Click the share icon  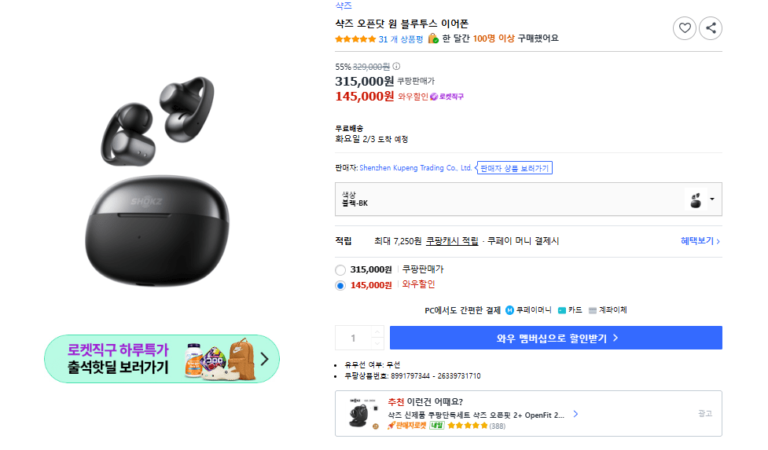710,28
